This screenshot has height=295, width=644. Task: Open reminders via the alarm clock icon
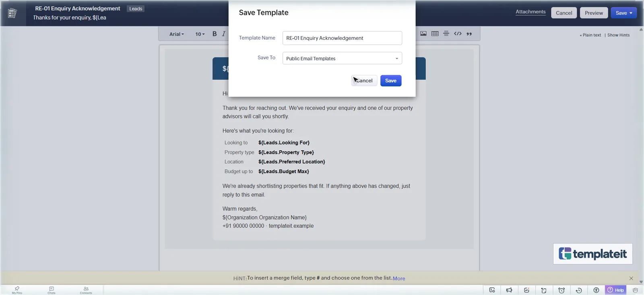point(561,290)
